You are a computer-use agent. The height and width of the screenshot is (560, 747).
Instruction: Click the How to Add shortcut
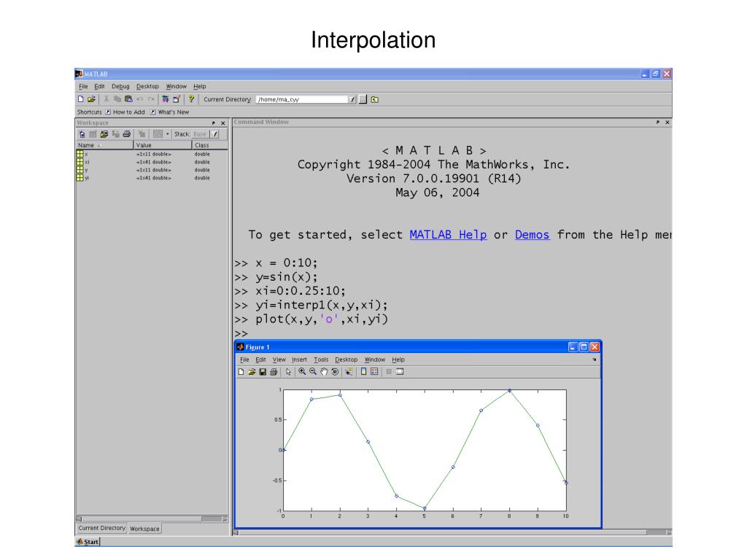click(125, 112)
